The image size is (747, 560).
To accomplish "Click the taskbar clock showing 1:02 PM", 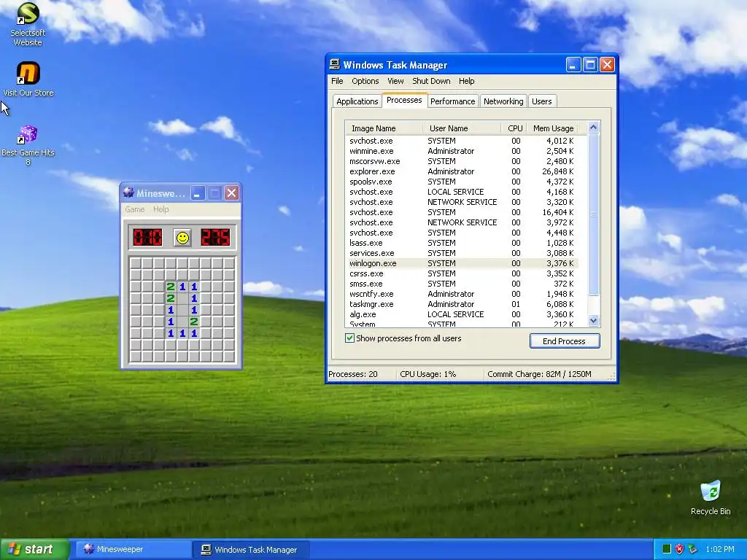I will click(x=720, y=549).
